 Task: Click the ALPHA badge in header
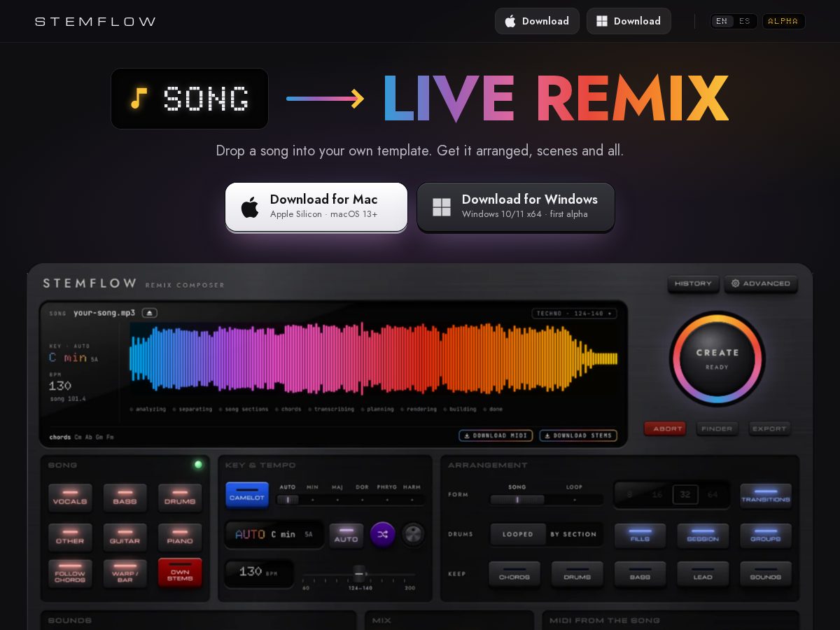(x=783, y=21)
